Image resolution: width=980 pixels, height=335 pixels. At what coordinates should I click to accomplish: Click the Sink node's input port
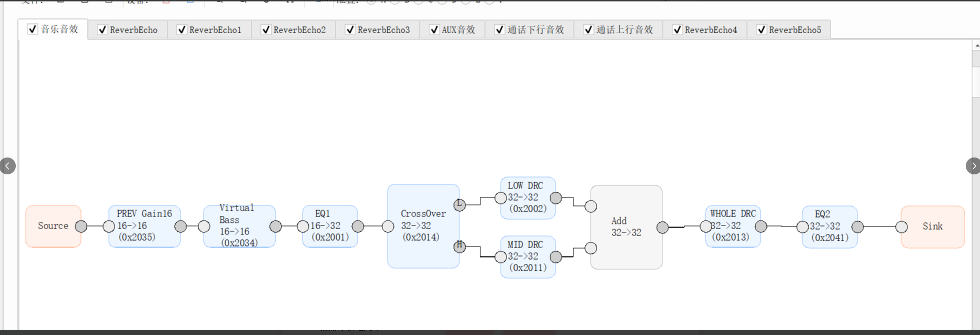(x=902, y=227)
